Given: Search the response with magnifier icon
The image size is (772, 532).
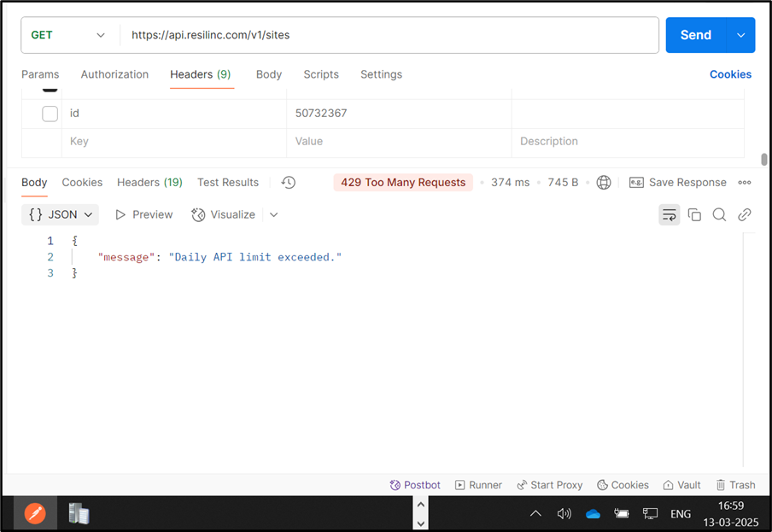Looking at the screenshot, I should click(719, 214).
